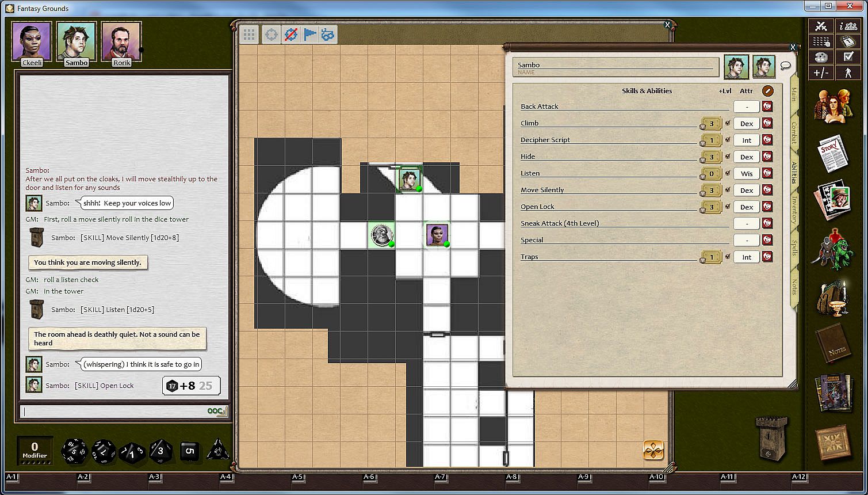868x495 pixels.
Task: Switch to the Notes tab
Action: click(x=794, y=287)
